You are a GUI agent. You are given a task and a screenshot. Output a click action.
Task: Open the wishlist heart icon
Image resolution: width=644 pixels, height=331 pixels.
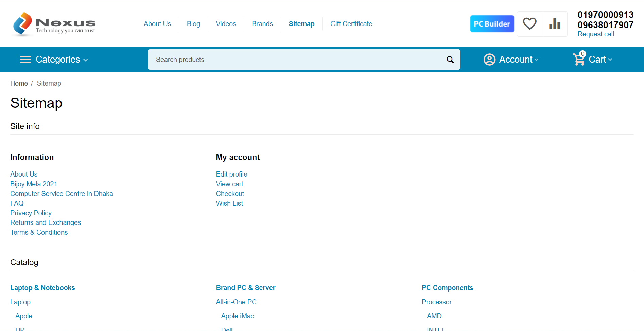point(529,24)
